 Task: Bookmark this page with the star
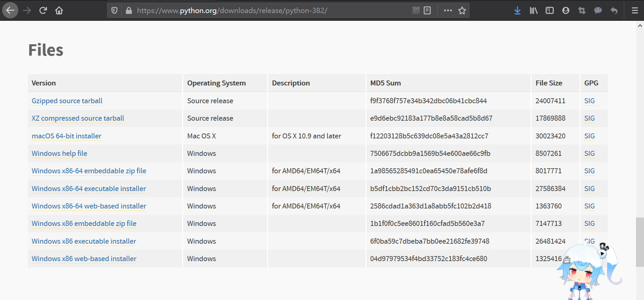pyautogui.click(x=462, y=10)
